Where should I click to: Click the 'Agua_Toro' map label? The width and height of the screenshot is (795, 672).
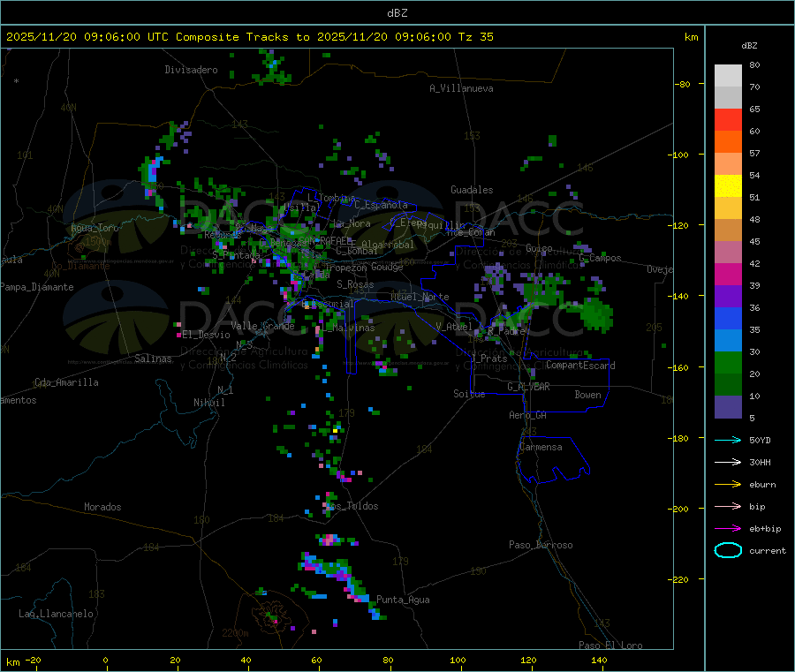click(x=95, y=228)
